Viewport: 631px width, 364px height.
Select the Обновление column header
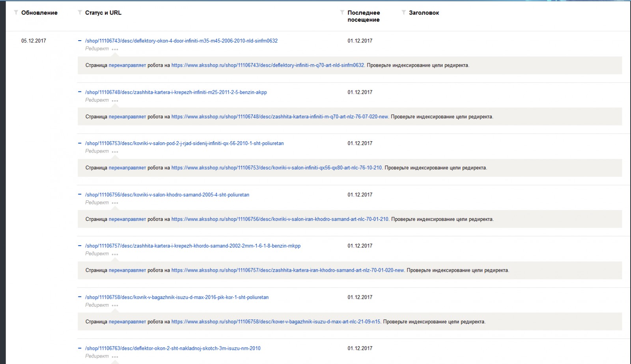39,13
